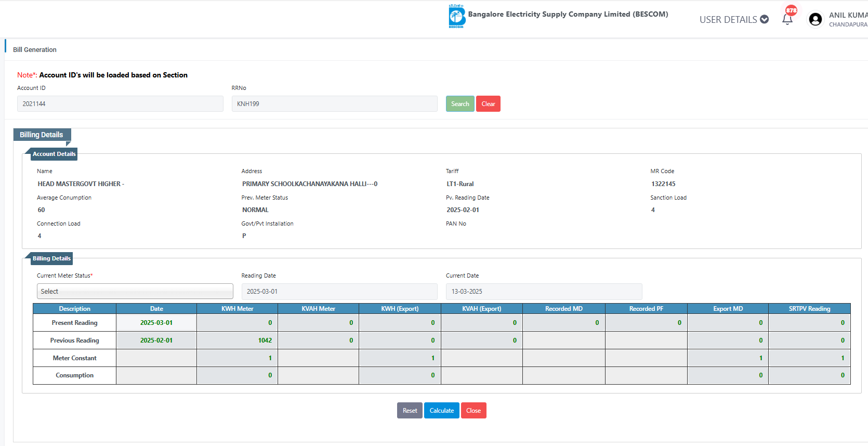Click the Previous Reading date 2025-02-01 cell

156,340
